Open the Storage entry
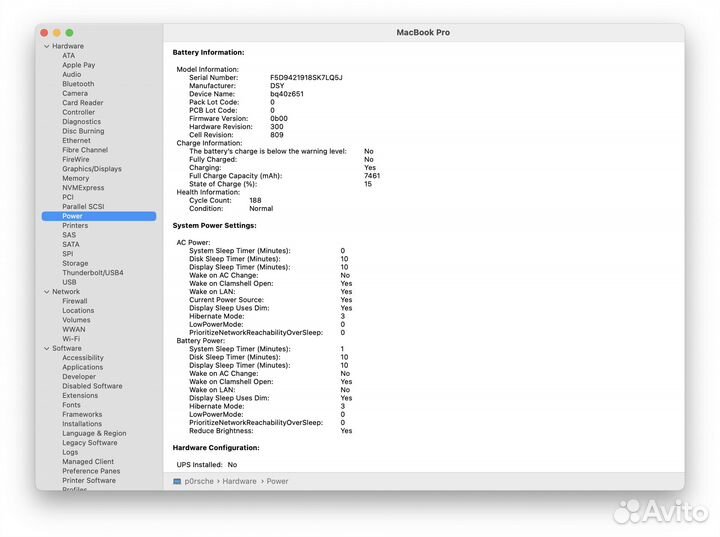This screenshot has height=537, width=720. tap(75, 263)
